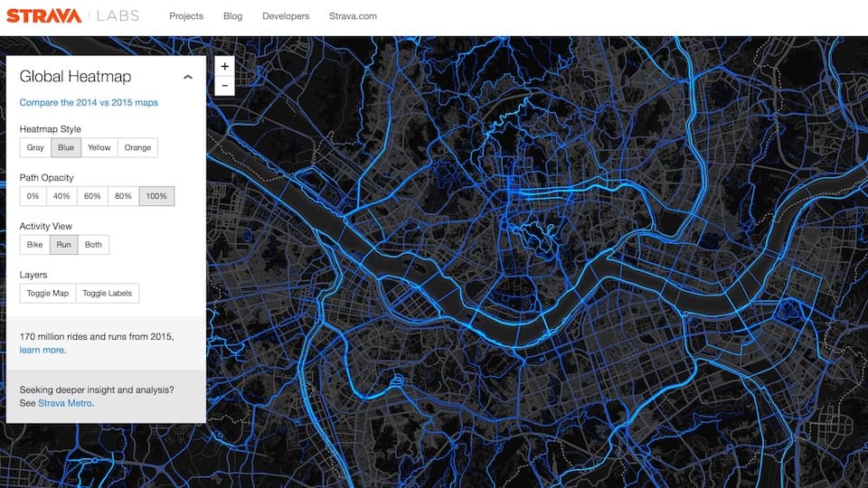The image size is (868, 488).
Task: Click the Toggle Labels button
Action: [x=108, y=293]
